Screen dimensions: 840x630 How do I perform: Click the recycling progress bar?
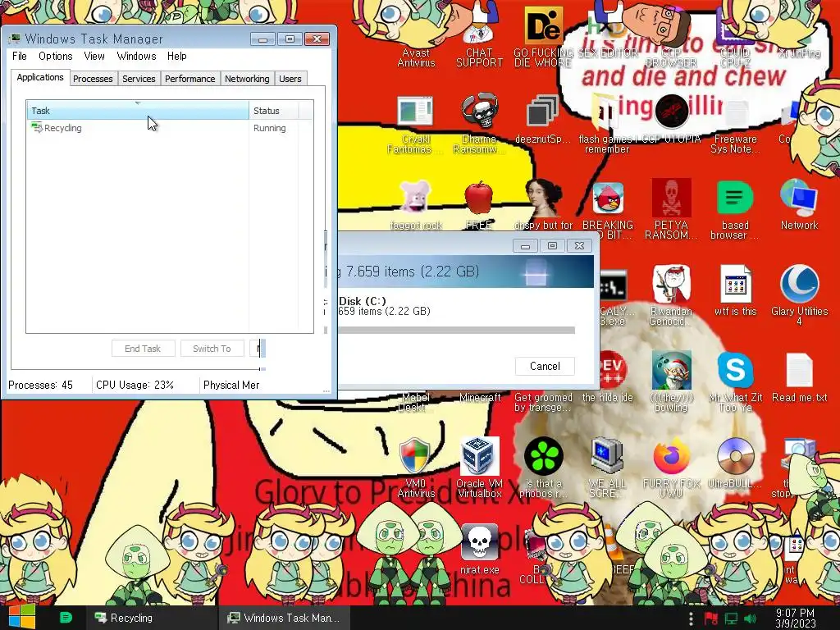pos(456,331)
